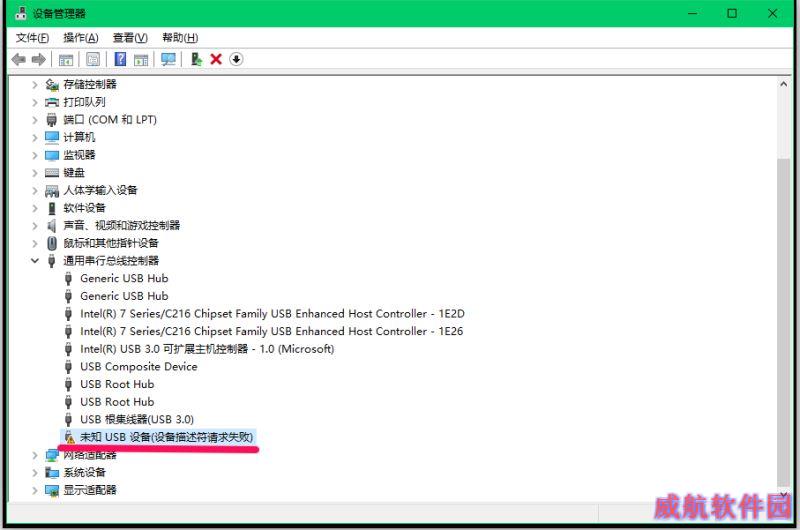
Task: Click the 打印队列 printer icon
Action: click(52, 103)
